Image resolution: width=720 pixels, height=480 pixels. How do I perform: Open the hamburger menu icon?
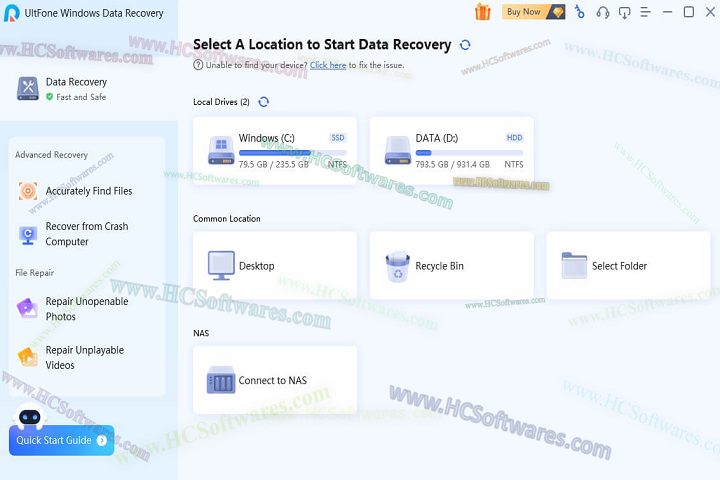click(x=645, y=12)
